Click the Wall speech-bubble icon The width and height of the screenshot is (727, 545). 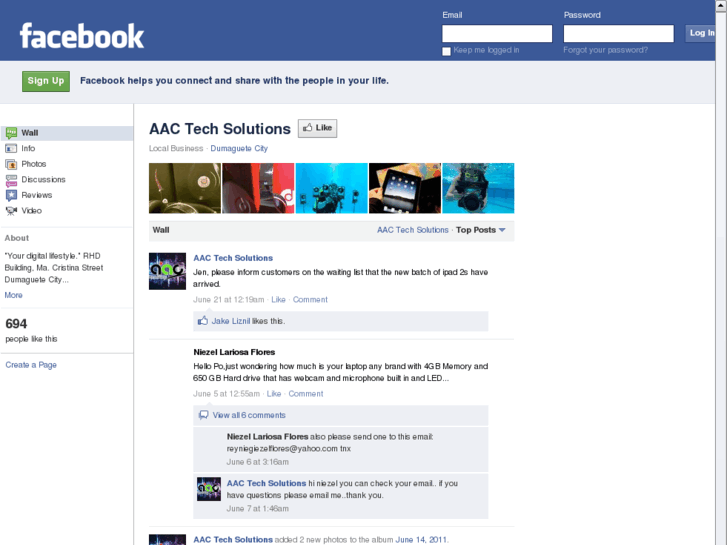click(11, 133)
